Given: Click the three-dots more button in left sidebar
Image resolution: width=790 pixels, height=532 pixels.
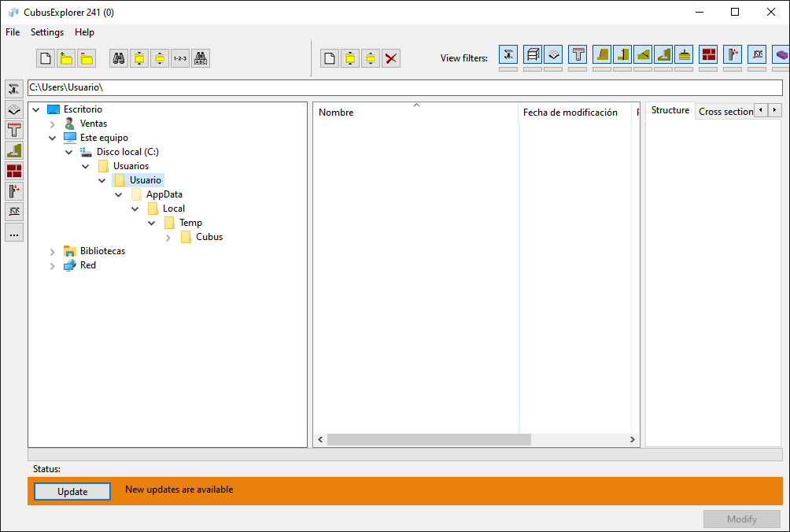Looking at the screenshot, I should pyautogui.click(x=14, y=232).
